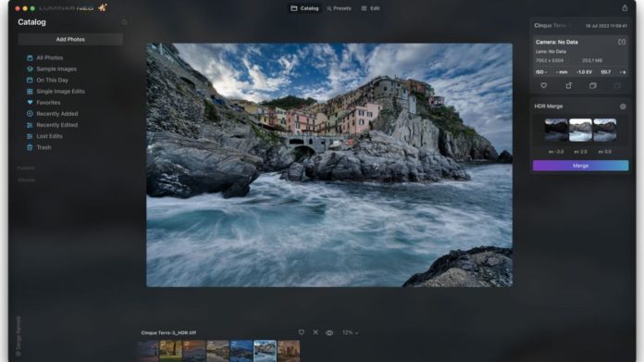Click the heart icon under the metadata panel
This screenshot has height=362, width=644.
pos(544,85)
